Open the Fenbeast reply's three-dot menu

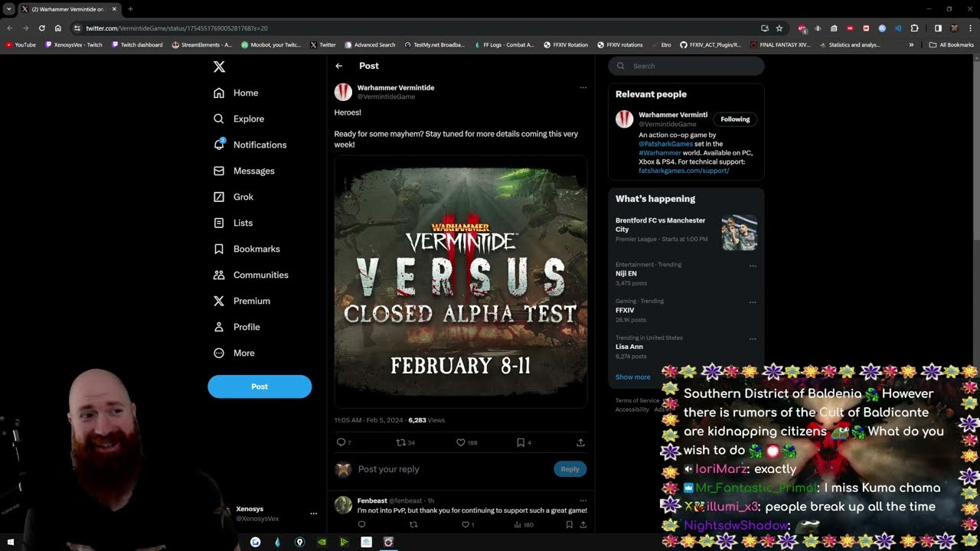[x=583, y=500]
